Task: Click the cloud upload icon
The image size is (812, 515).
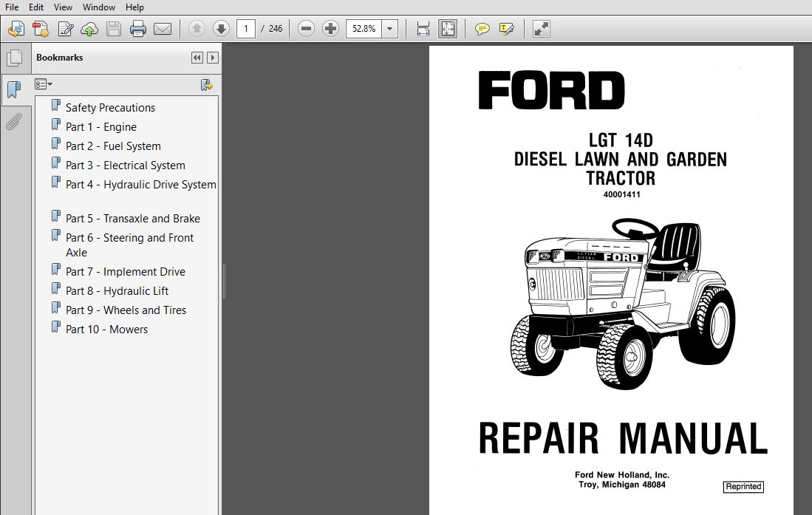Action: coord(89,29)
